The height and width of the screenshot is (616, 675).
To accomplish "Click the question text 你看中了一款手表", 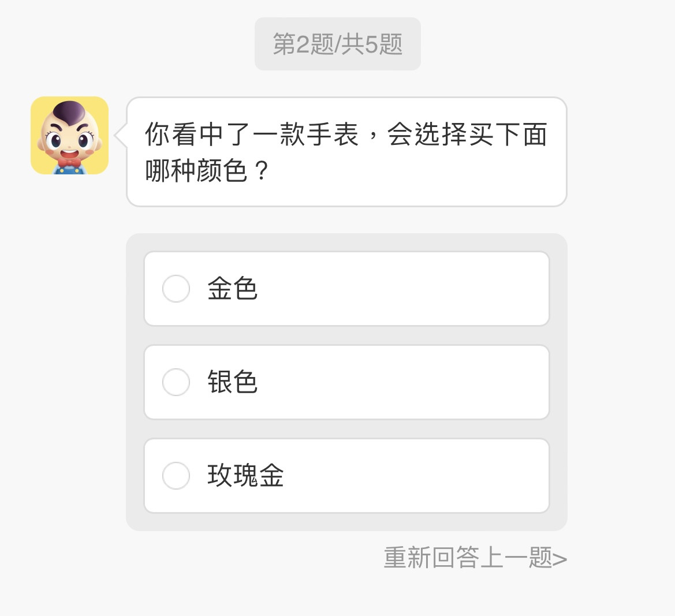I will tap(251, 135).
